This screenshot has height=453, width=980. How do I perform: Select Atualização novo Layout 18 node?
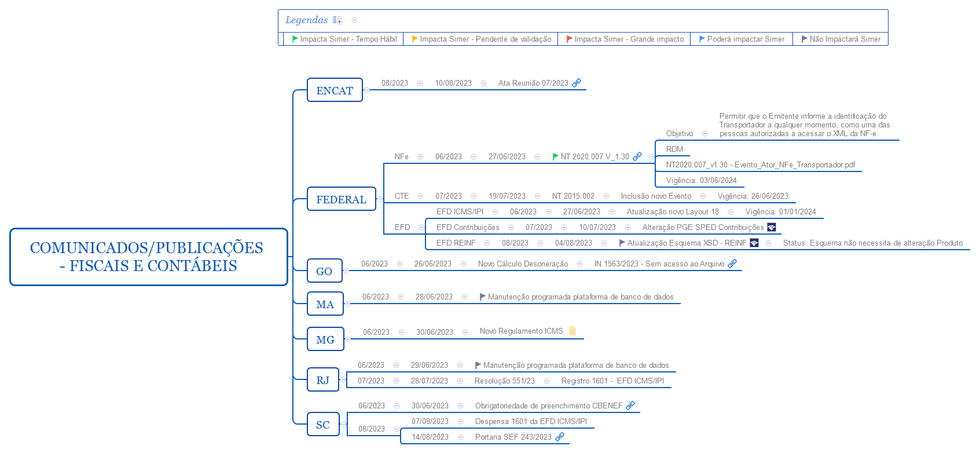click(673, 211)
